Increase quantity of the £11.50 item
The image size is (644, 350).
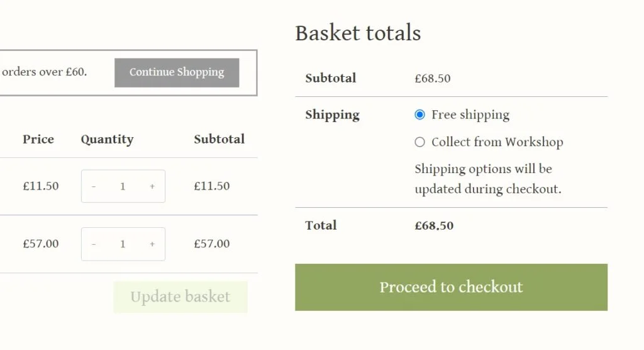152,186
